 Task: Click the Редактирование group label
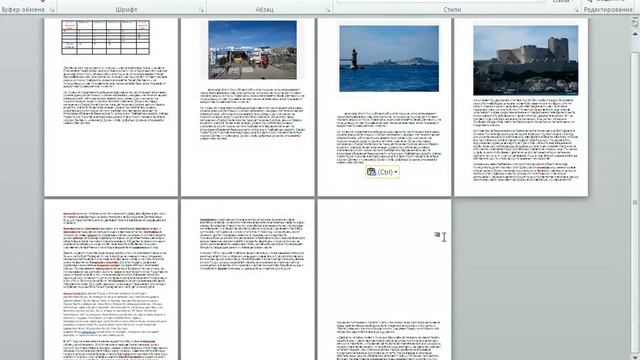(608, 9)
